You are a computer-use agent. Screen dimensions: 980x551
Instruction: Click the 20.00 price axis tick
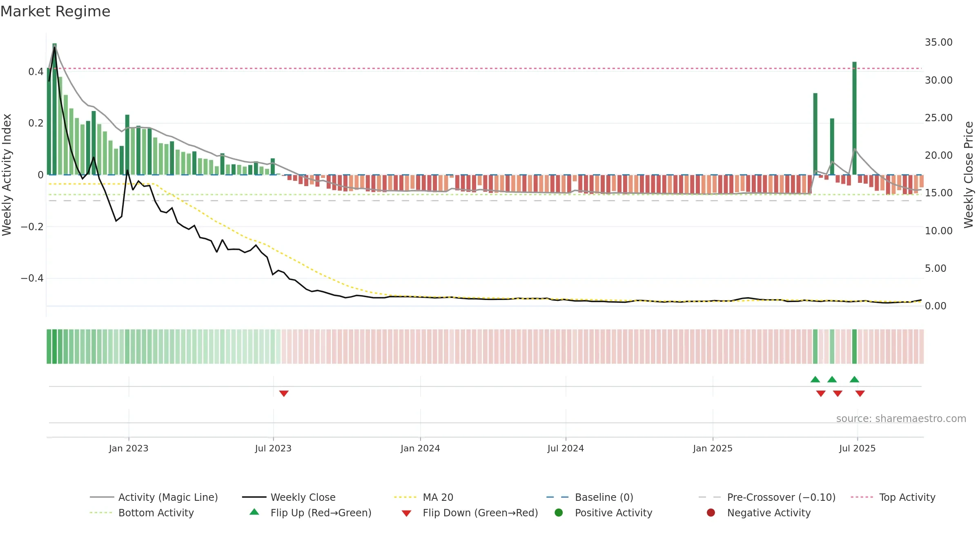(938, 155)
